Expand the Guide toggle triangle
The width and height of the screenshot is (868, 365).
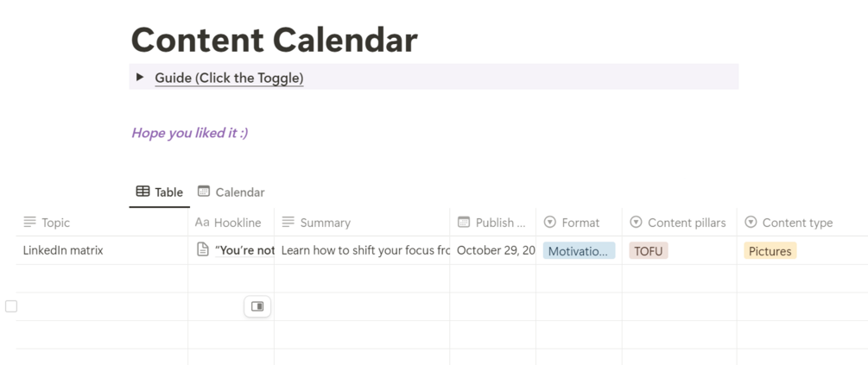[140, 78]
